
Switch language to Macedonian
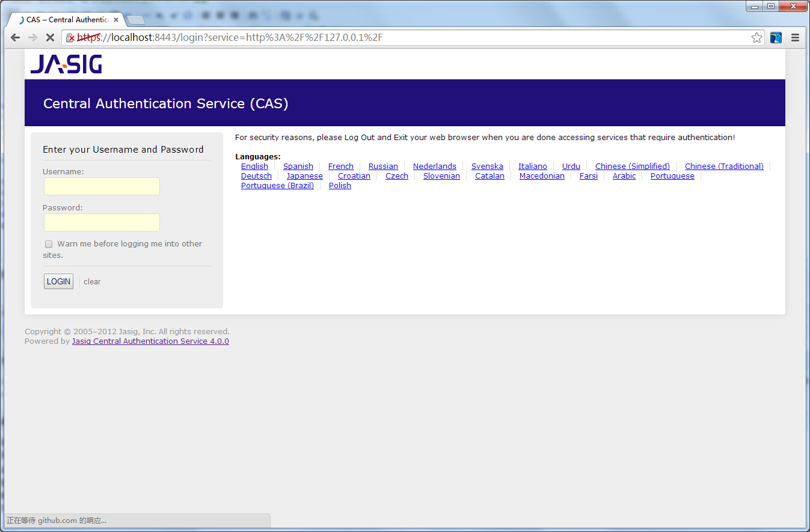pyautogui.click(x=542, y=176)
